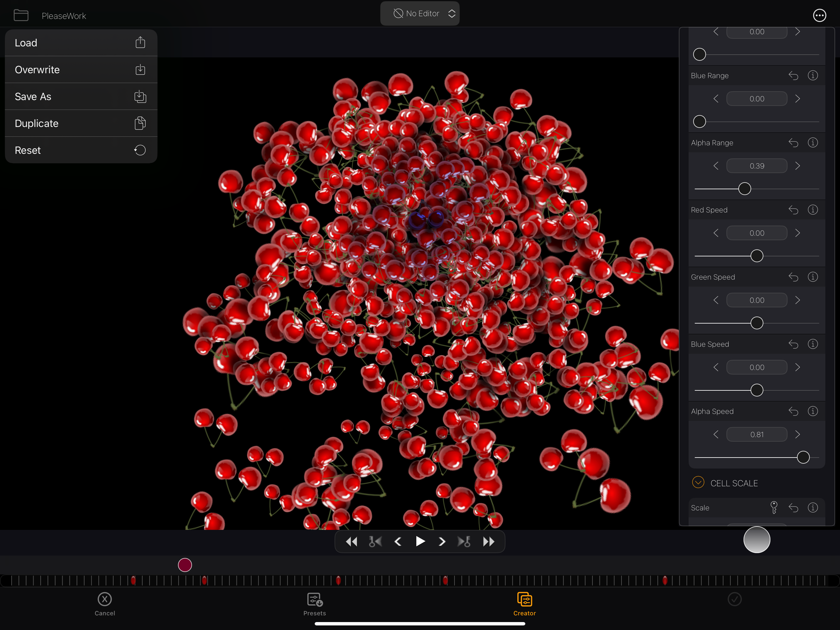The image size is (840, 630).
Task: Adjust the Blue Range slider handle
Action: [700, 121]
